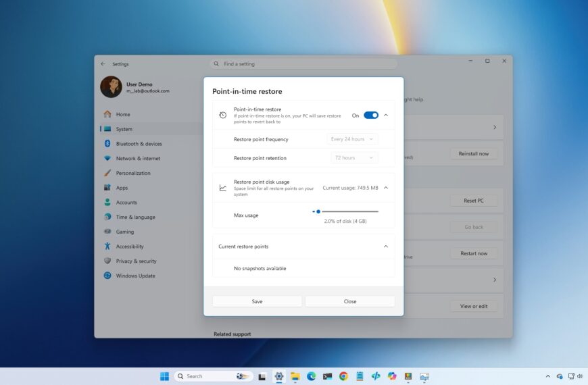This screenshot has width=588, height=385.
Task: Click the Max usage slider handle
Action: pos(318,211)
